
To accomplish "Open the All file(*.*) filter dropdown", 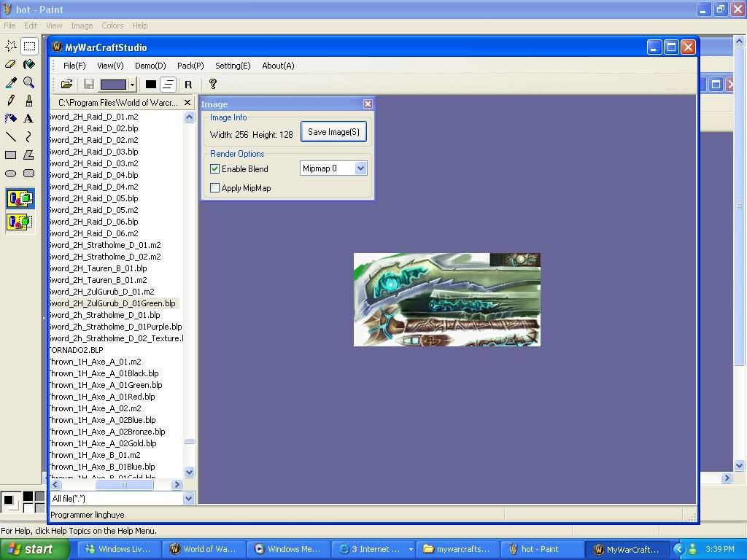I will pyautogui.click(x=189, y=499).
